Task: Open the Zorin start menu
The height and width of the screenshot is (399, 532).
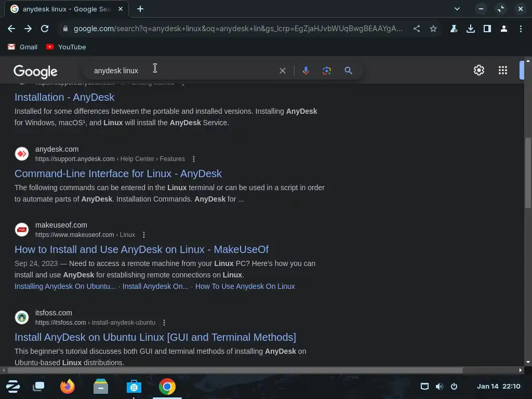Action: click(x=13, y=387)
